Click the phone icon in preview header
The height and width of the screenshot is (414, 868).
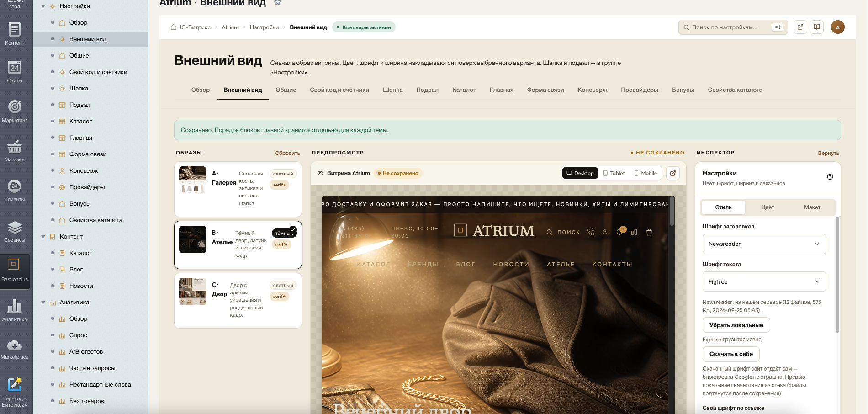pos(591,232)
